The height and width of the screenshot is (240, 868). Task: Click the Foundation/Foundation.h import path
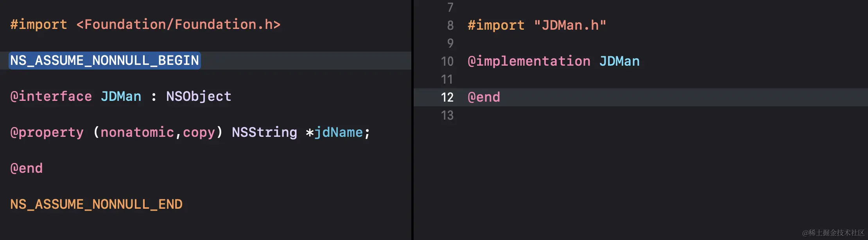[178, 25]
